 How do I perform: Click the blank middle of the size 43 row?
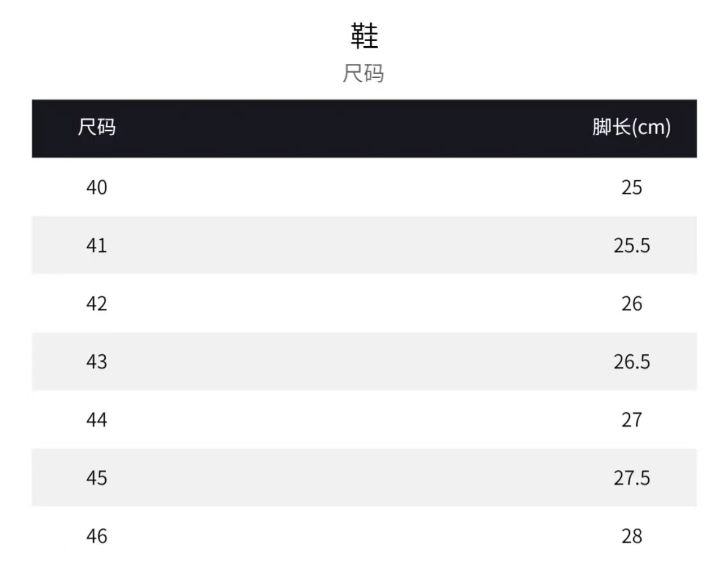pos(364,362)
